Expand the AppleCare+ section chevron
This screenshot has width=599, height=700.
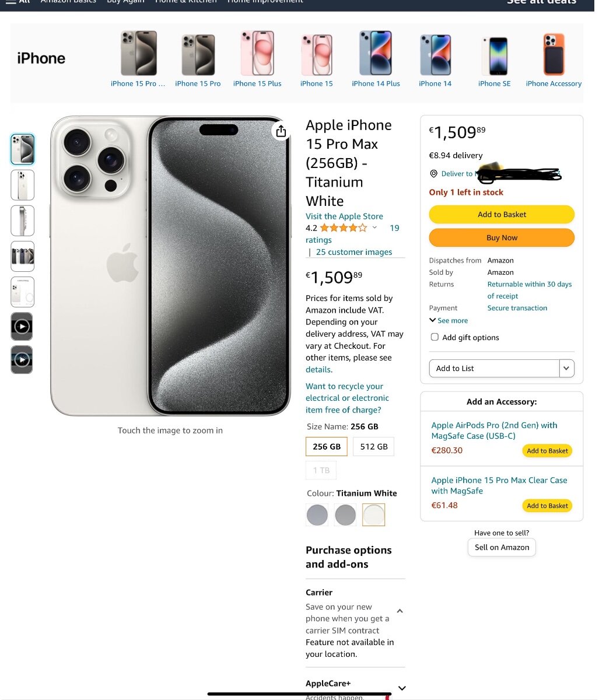click(401, 688)
